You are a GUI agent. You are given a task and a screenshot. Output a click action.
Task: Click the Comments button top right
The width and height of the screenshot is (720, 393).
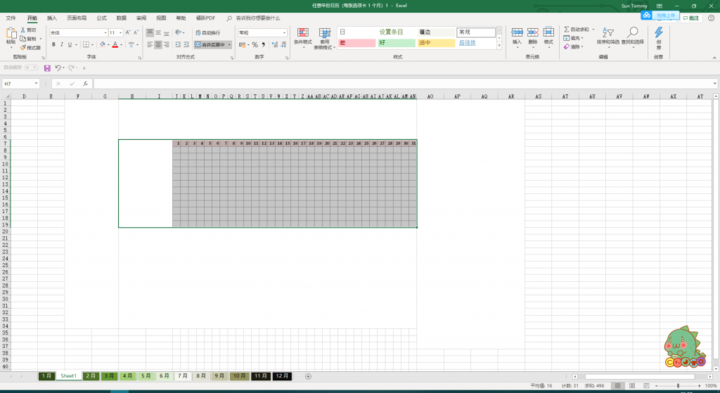tap(691, 18)
